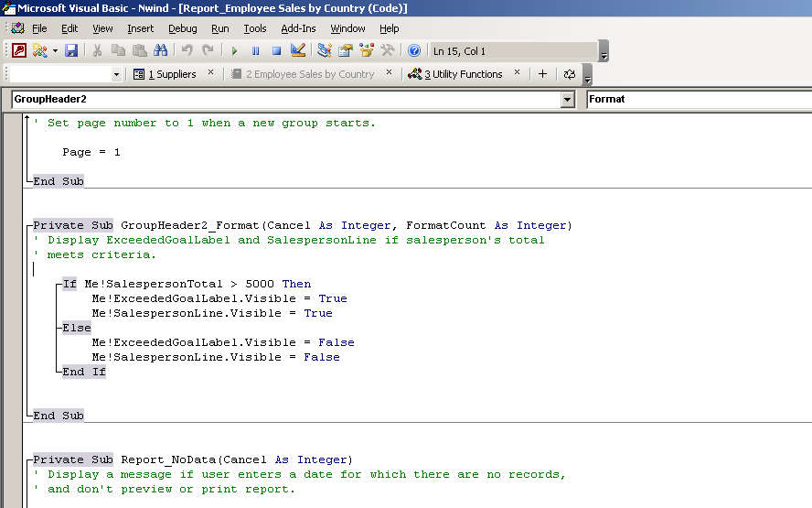Click the Format procedure combo box
812x508 pixels.
pyautogui.click(x=700, y=99)
